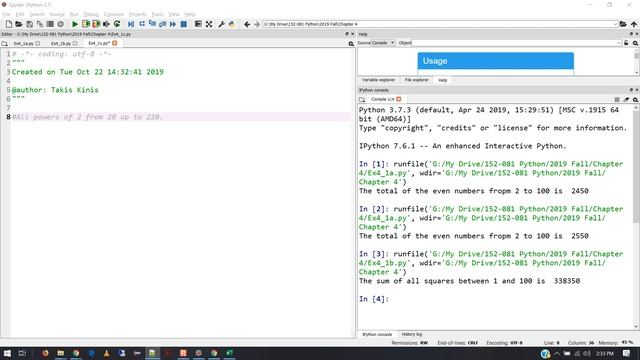The image size is (640, 360).
Task: Browse the console's tab list
Action: 362,99
